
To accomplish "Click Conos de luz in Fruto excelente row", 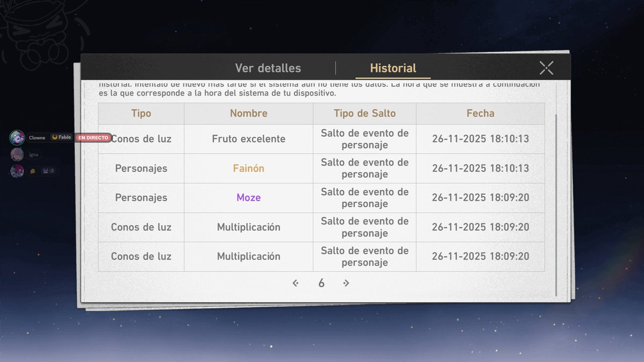I will tap(141, 139).
